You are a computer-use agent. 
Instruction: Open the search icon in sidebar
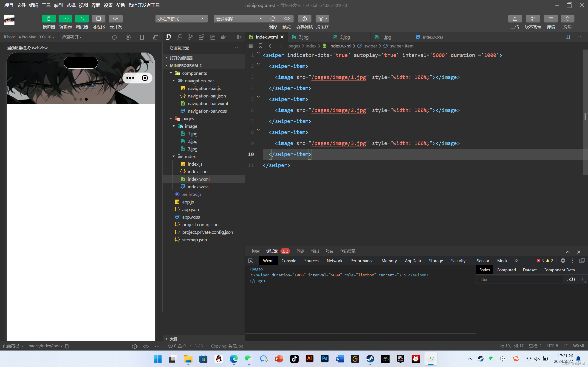coord(179,37)
